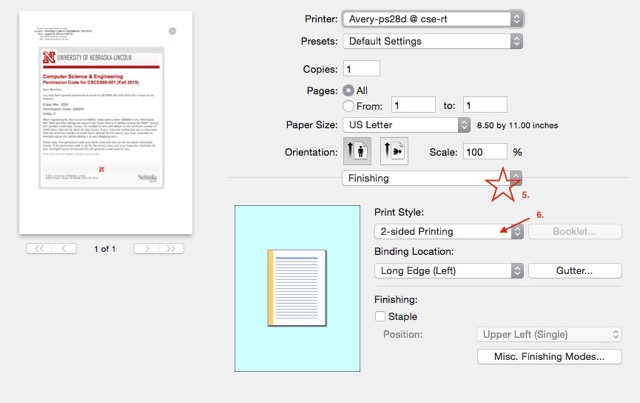The image size is (640, 403).
Task: Open the Paper Size dropdown
Action: pyautogui.click(x=407, y=125)
